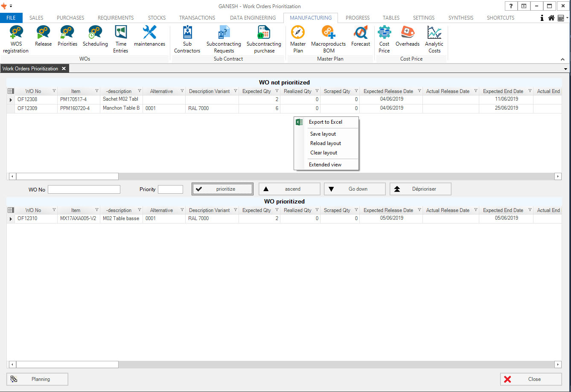Expand row indicator for OF12310
Screen dimensions: 571x392
[11, 219]
